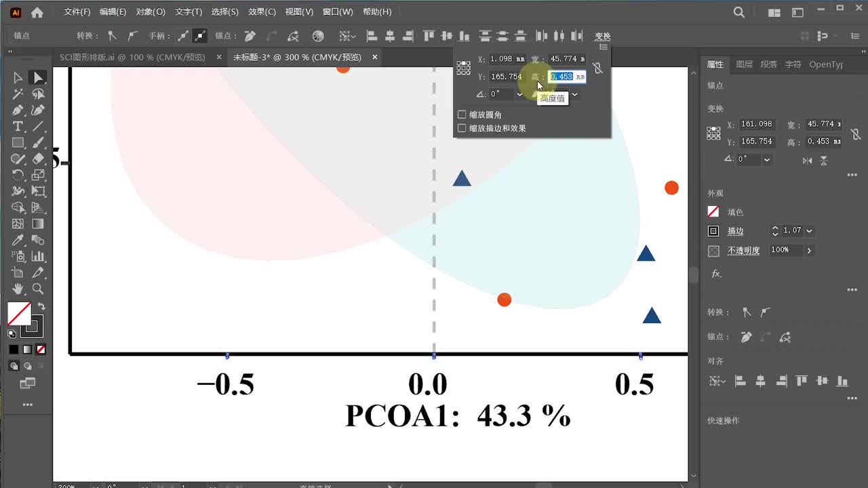Toggle constrain proportions link in transform popup
868x488 pixels.
(597, 68)
